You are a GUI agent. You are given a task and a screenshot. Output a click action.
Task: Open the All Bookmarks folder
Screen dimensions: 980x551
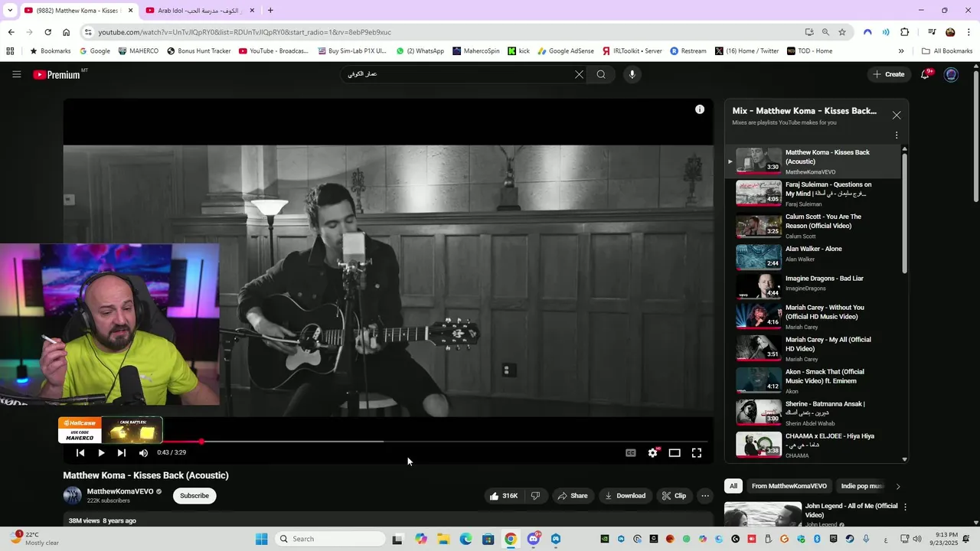click(x=947, y=51)
